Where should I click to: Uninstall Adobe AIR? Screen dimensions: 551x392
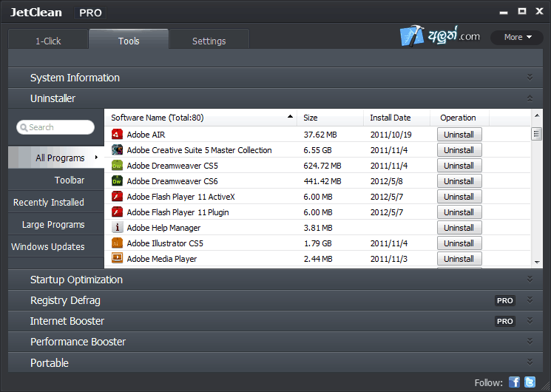[459, 135]
